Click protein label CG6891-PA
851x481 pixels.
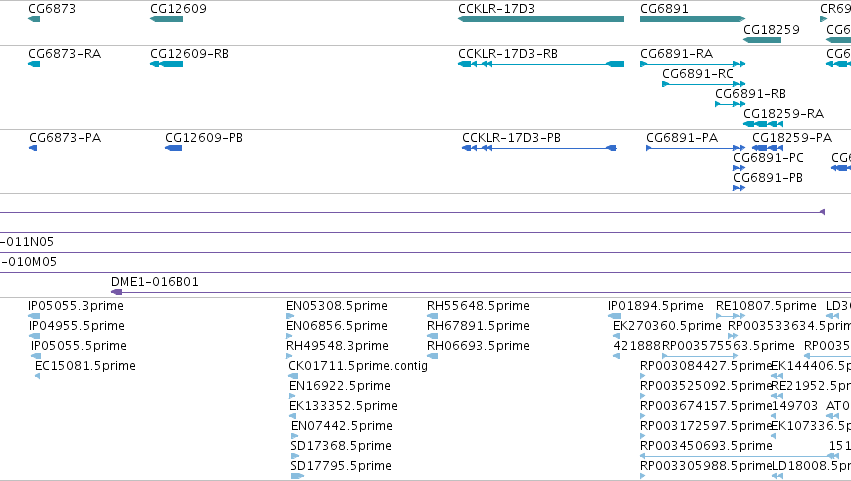tap(682, 138)
